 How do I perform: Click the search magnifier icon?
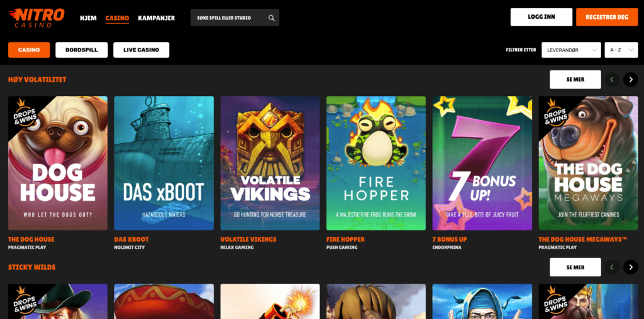click(272, 18)
